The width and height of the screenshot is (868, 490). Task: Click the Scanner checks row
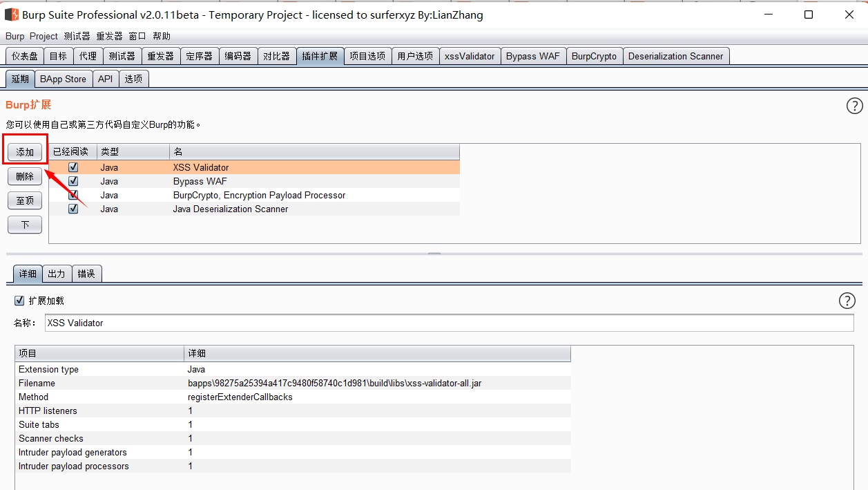coord(293,438)
